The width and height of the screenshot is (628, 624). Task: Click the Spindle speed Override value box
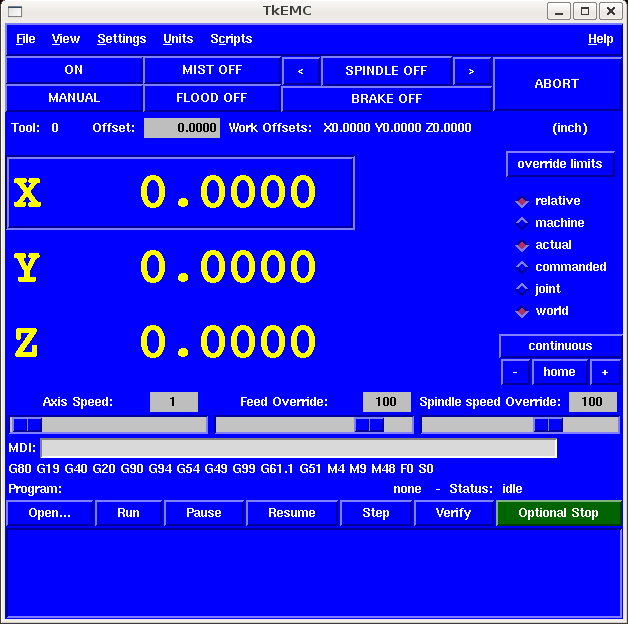[593, 402]
